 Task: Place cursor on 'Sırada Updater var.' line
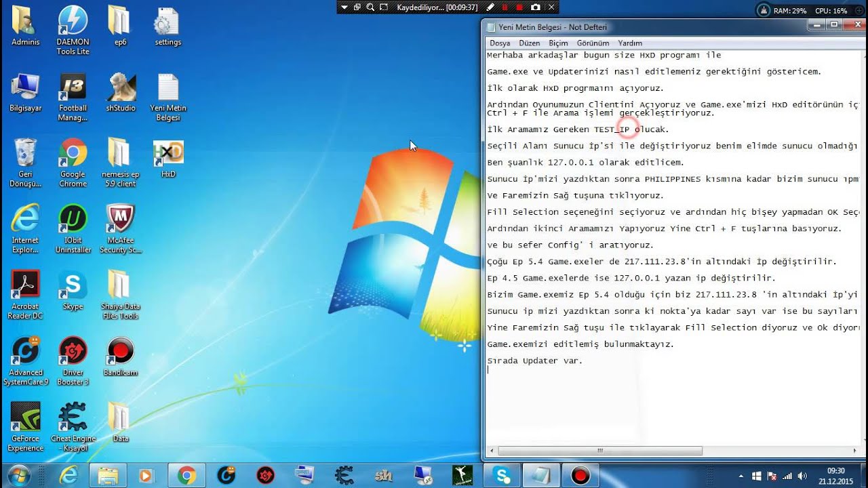(535, 361)
